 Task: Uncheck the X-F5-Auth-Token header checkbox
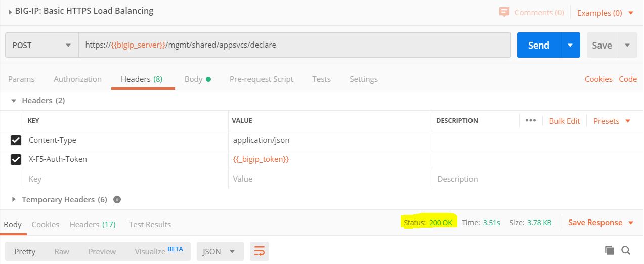16,159
